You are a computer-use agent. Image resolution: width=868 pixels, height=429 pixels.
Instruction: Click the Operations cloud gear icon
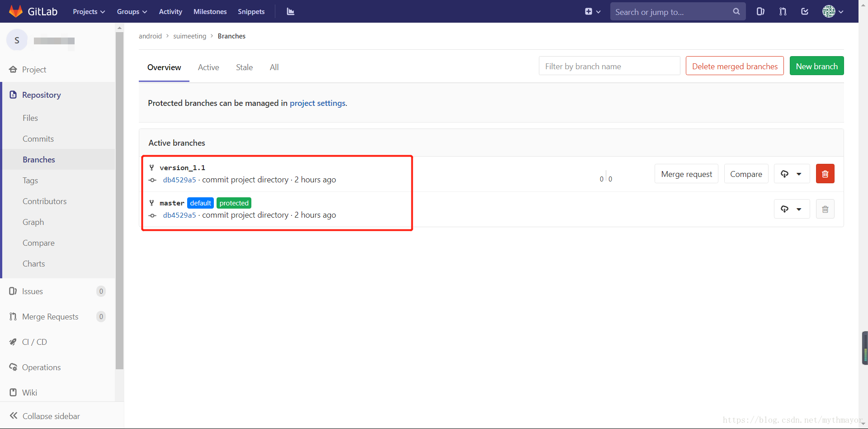tap(13, 367)
